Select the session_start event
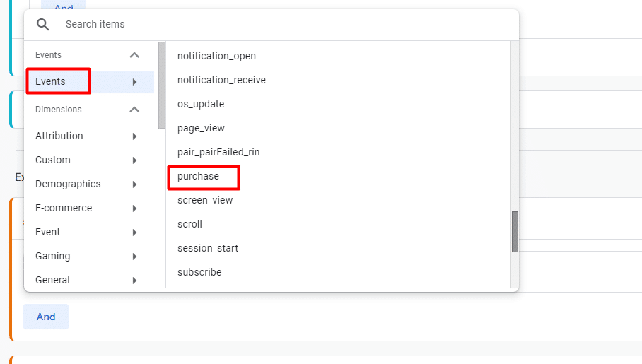 pyautogui.click(x=208, y=248)
